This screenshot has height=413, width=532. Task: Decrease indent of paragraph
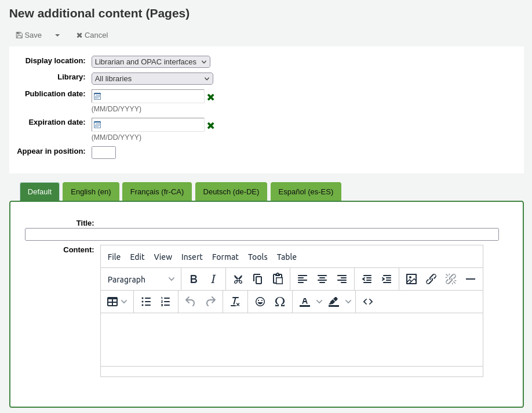coord(367,279)
